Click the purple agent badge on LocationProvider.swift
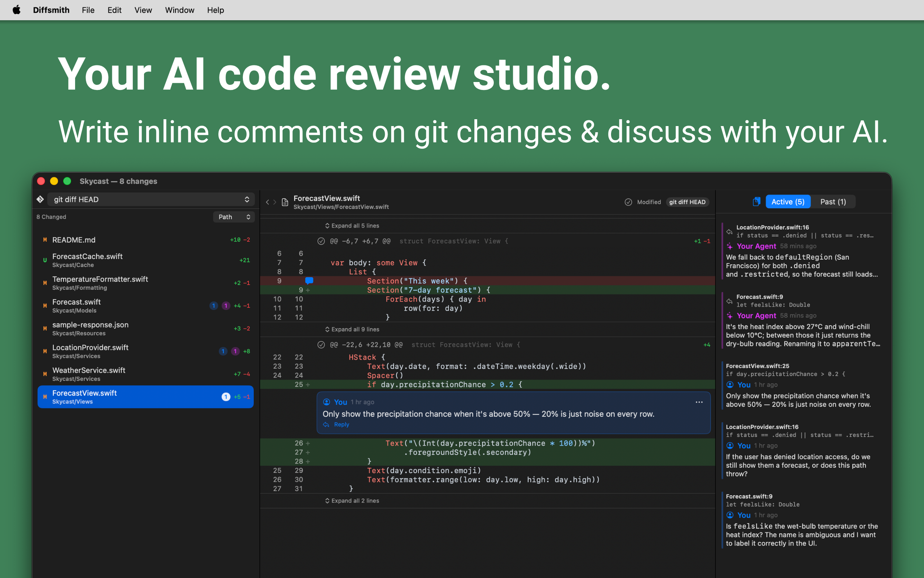924x578 pixels. coord(235,351)
